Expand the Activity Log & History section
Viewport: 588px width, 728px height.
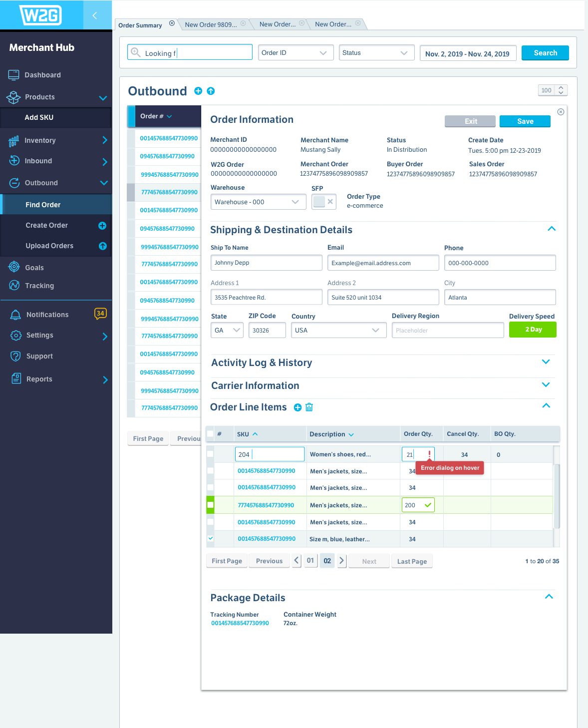[546, 362]
